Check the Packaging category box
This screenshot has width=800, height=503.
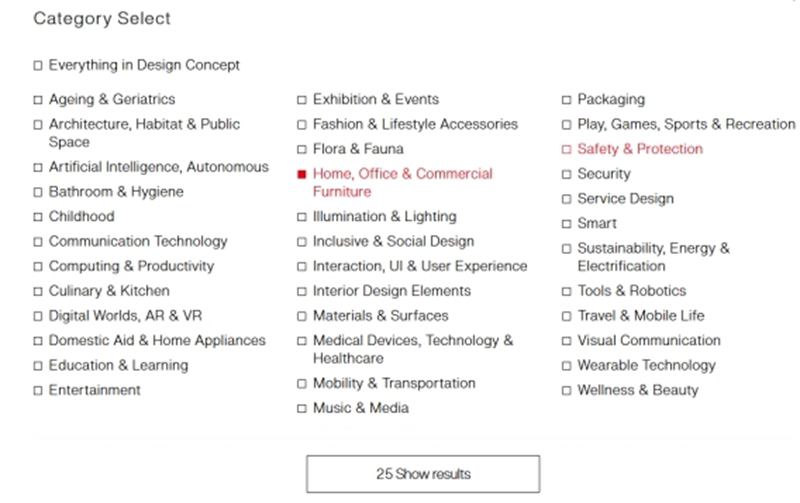567,100
